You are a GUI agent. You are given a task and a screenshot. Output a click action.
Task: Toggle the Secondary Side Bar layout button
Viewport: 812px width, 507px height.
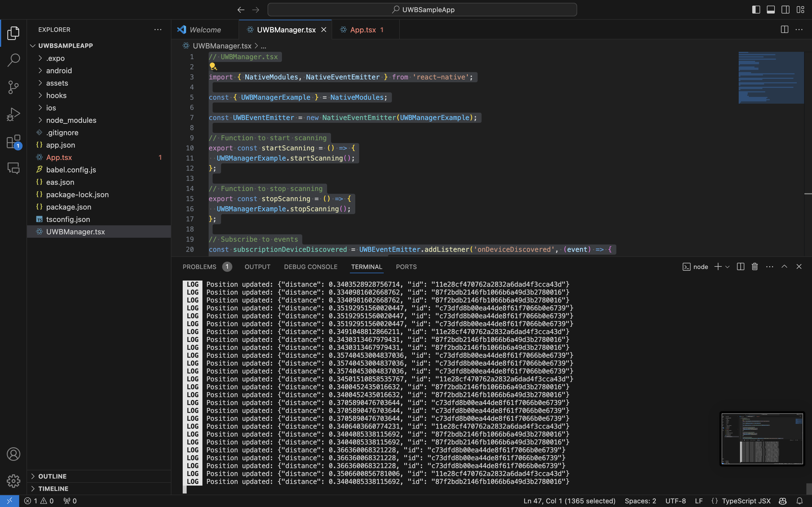(785, 10)
